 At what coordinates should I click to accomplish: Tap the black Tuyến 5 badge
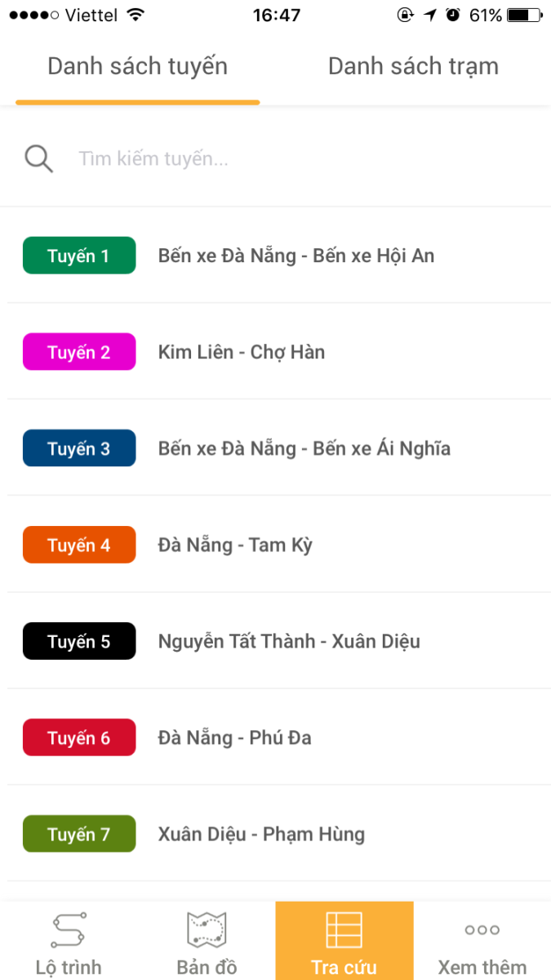[79, 641]
